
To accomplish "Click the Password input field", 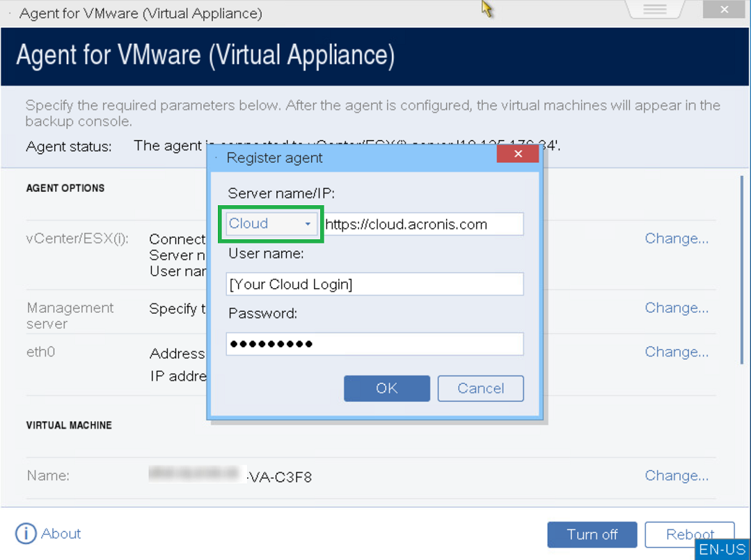I will (374, 344).
